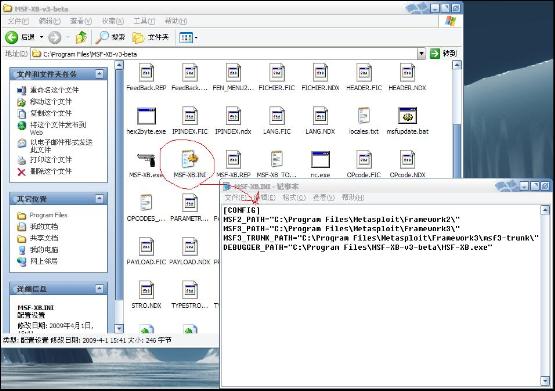Open the 收藏(A) menu in Explorer

pyautogui.click(x=113, y=21)
